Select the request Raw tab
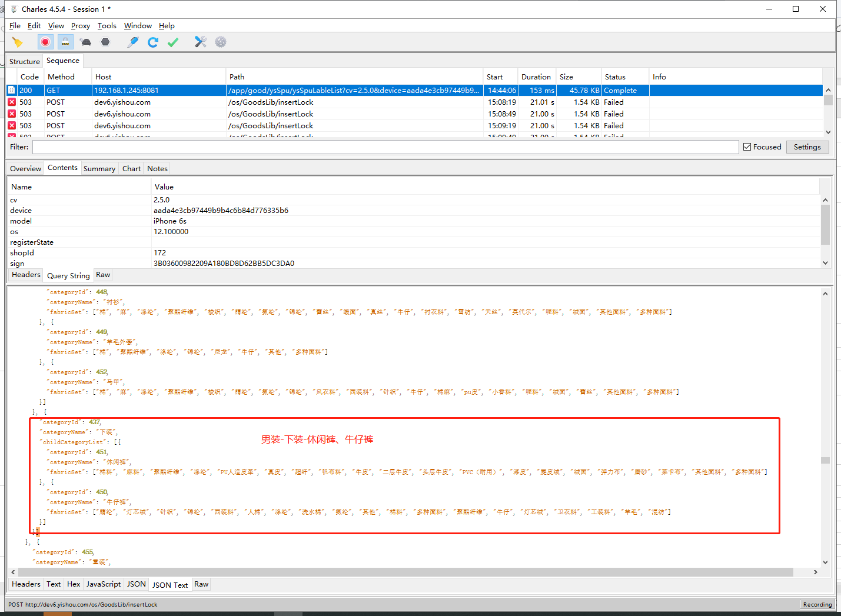This screenshot has width=841, height=616. click(x=103, y=275)
